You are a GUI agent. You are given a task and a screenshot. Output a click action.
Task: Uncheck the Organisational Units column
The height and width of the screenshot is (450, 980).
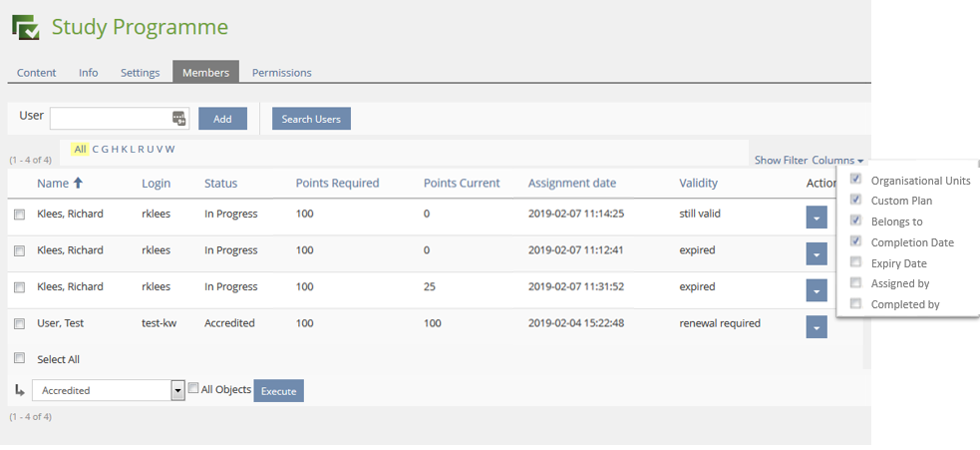pos(855,180)
